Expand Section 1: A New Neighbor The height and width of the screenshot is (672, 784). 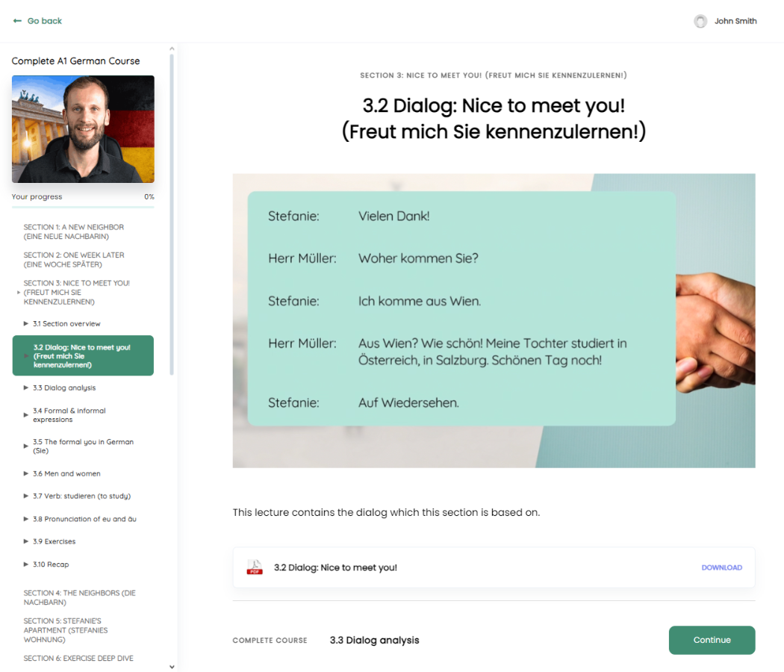point(73,231)
